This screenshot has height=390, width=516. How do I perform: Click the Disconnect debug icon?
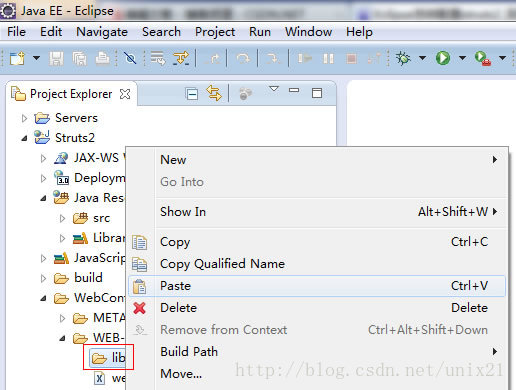coord(374,59)
